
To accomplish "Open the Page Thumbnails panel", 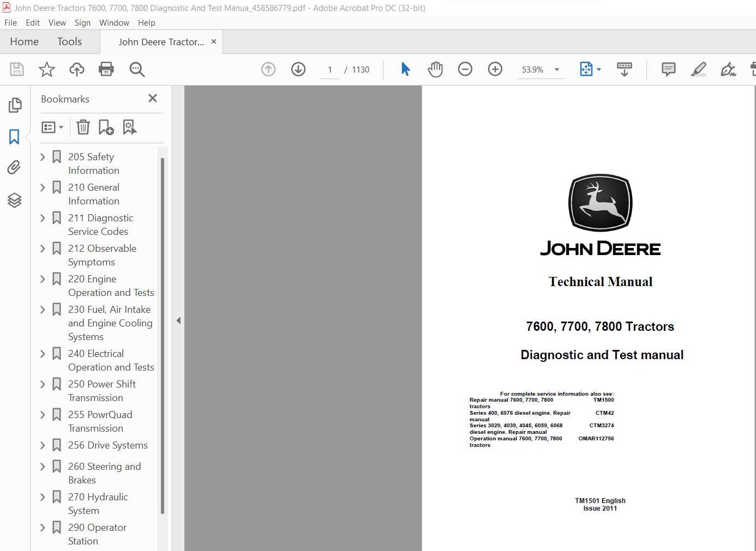I will pyautogui.click(x=15, y=105).
